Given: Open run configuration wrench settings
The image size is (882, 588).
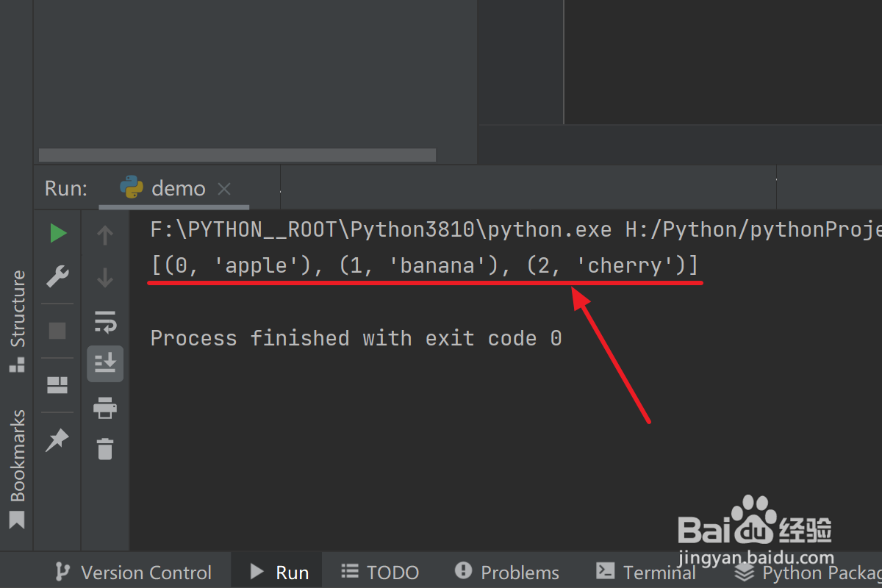Looking at the screenshot, I should pos(58,276).
